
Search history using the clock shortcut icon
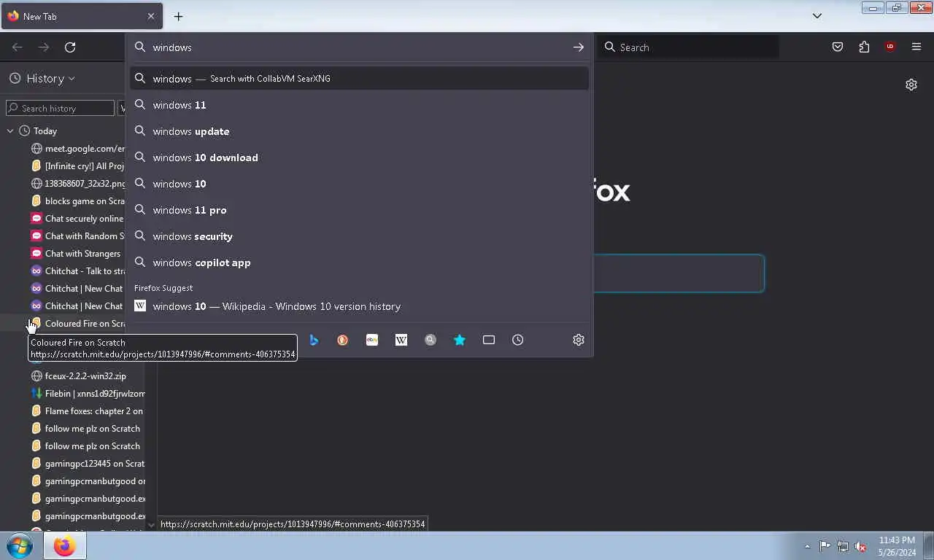point(518,340)
